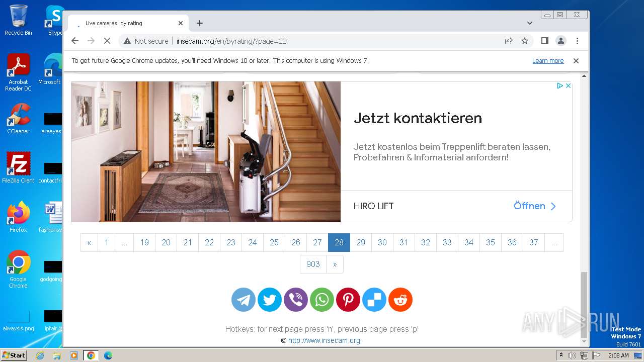Click the stairlift ad image

(x=206, y=152)
